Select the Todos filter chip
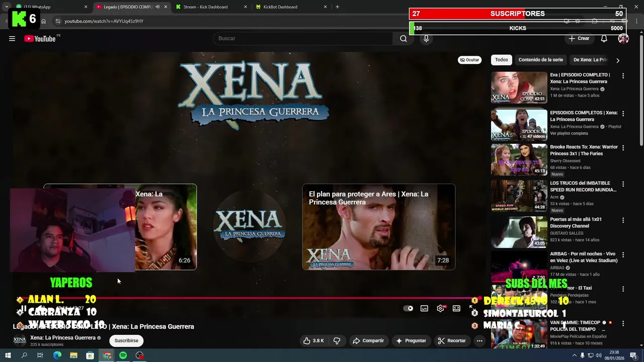 [x=502, y=60]
